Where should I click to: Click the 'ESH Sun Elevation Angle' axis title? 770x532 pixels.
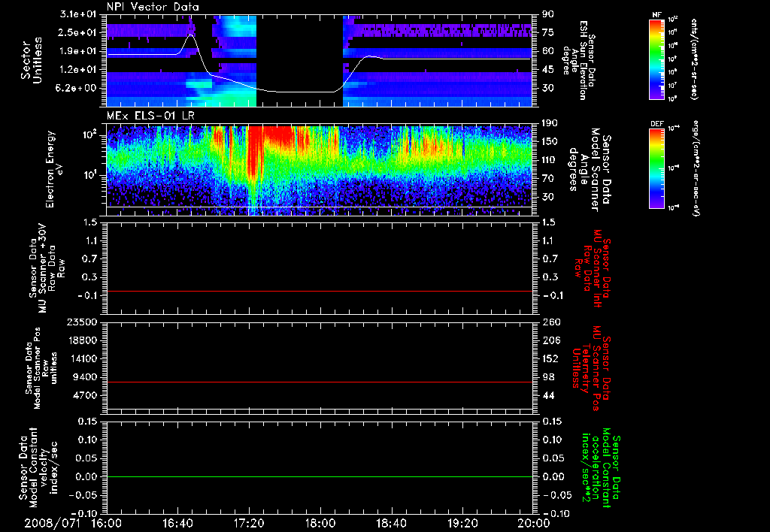(578, 59)
